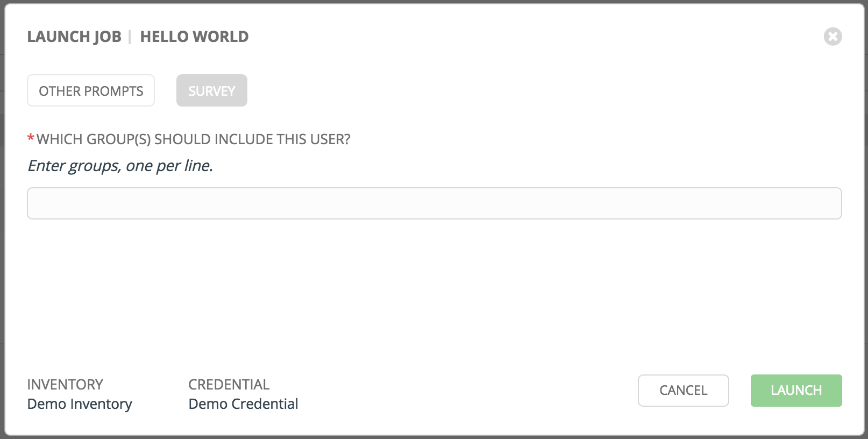
Task: Click the 'Enter groups, one per line' hint
Action: pos(120,166)
